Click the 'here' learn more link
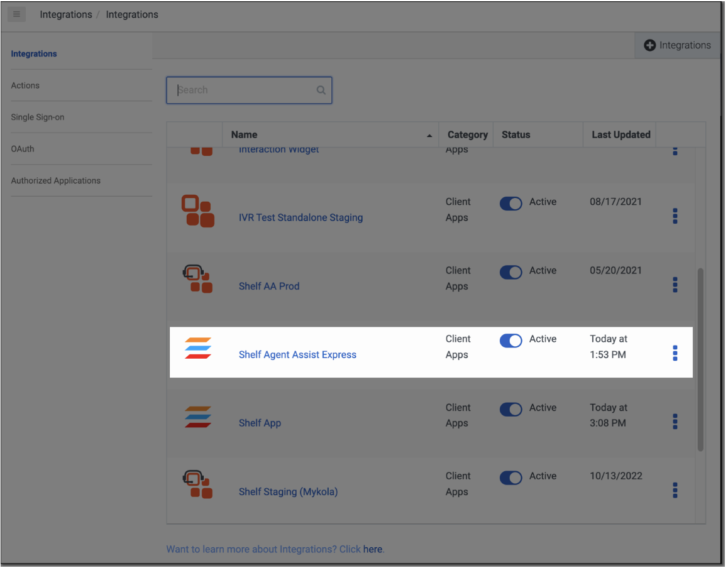Screen dimensions: 728x568 pos(372,549)
